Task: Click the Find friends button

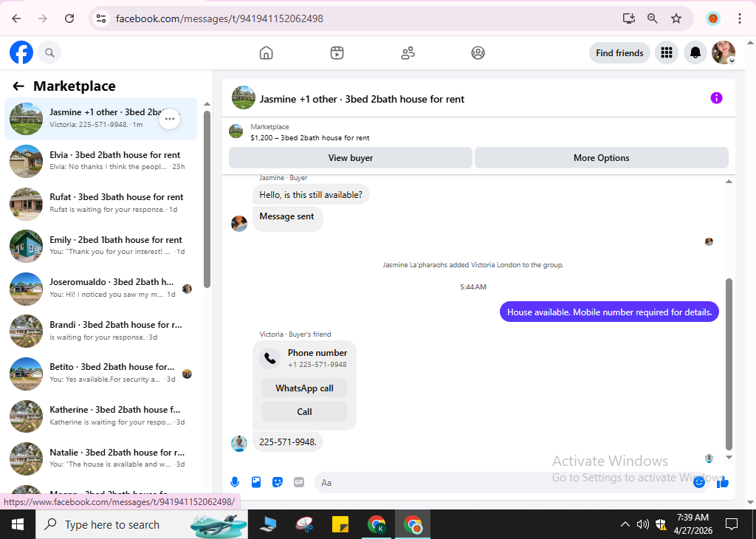Action: click(x=619, y=53)
